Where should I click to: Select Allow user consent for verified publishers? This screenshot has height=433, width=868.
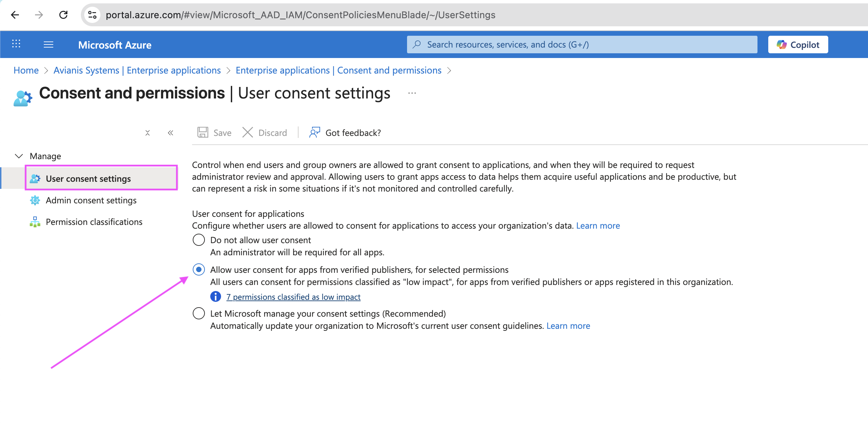coord(199,270)
